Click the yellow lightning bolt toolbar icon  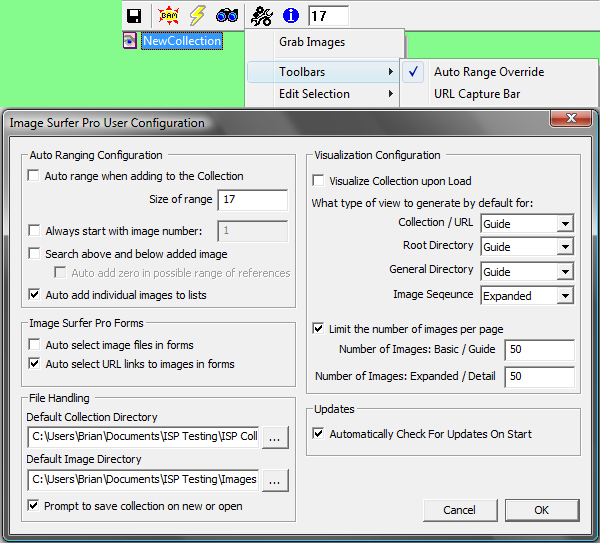pyautogui.click(x=197, y=16)
